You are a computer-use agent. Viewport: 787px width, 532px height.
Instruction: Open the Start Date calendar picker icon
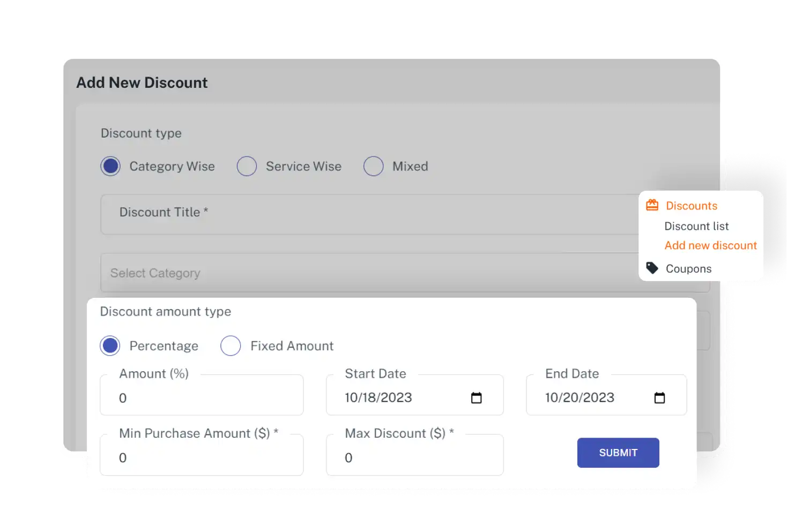click(476, 398)
